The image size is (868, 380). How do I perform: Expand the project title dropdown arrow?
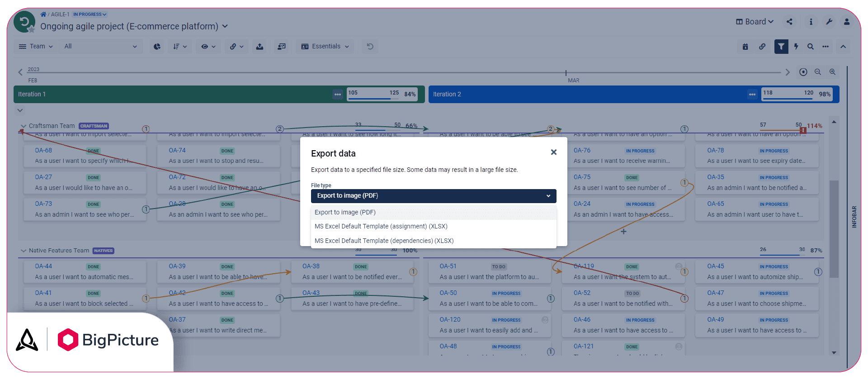point(225,26)
